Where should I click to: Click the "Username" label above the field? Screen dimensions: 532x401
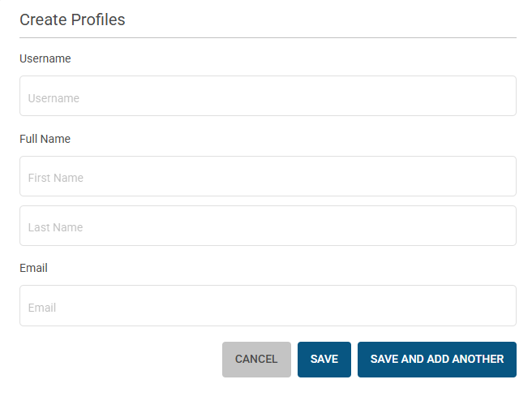pos(45,58)
